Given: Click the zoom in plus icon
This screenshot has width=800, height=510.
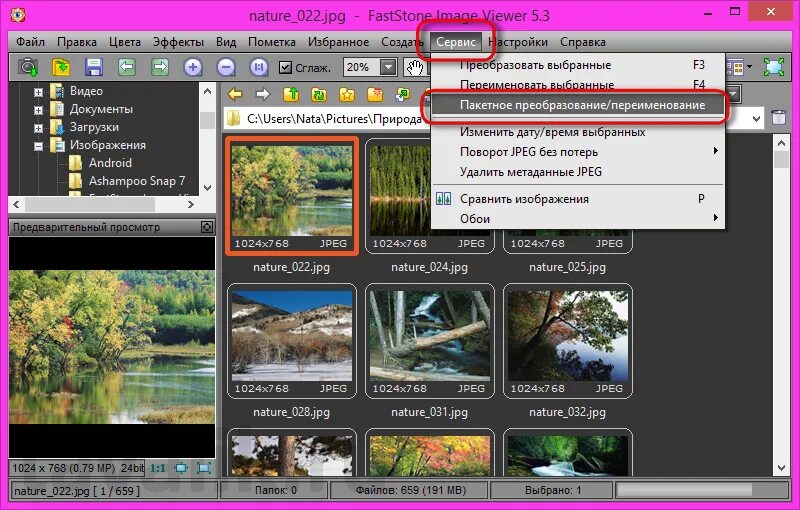Looking at the screenshot, I should point(193,67).
